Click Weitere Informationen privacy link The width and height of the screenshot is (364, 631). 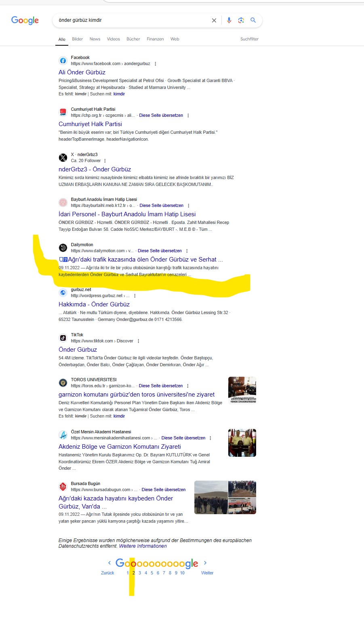pyautogui.click(x=143, y=546)
